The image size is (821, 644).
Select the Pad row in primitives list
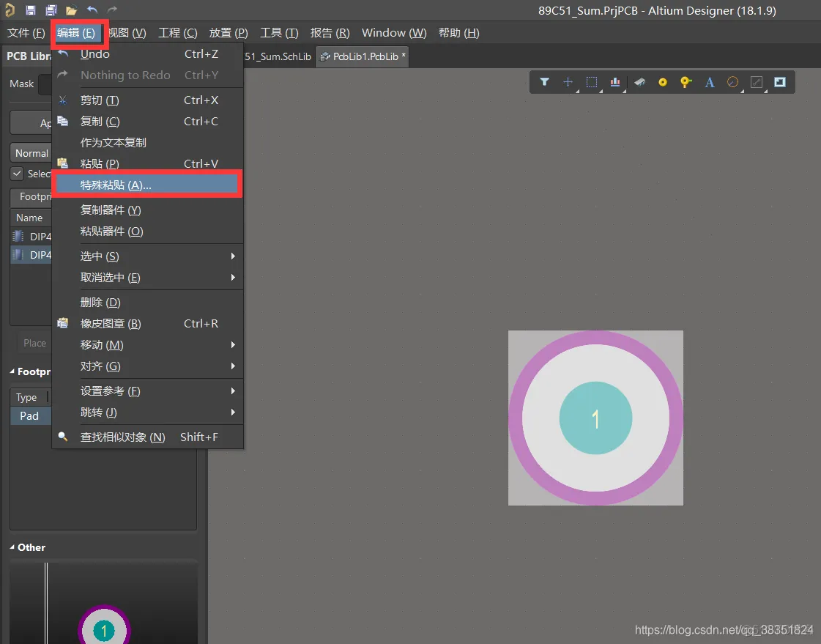click(30, 415)
